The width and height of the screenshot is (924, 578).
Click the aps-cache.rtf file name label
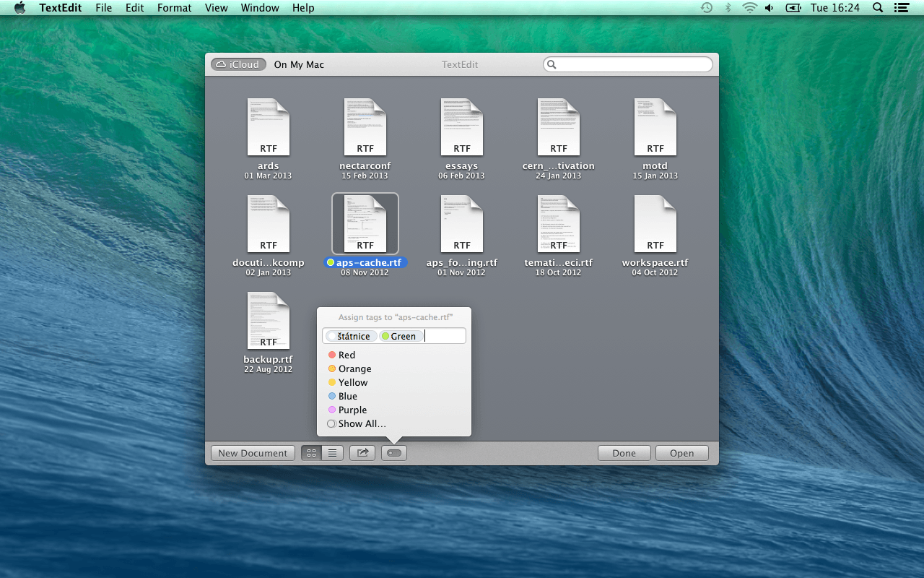tap(366, 262)
